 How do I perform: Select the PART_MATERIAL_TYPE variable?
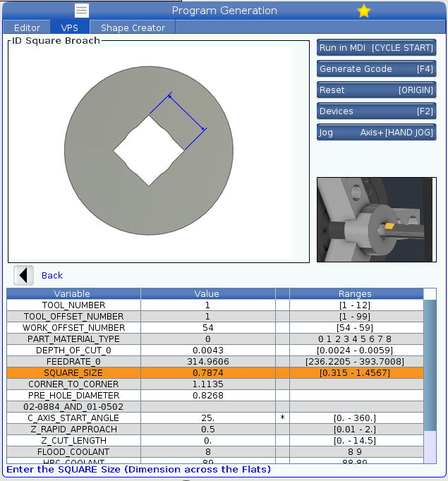(x=73, y=339)
